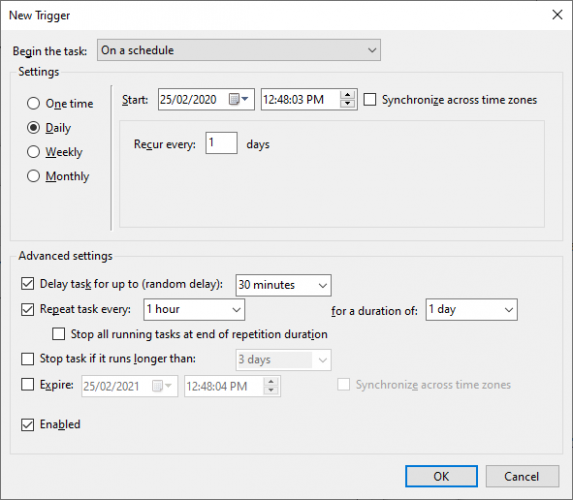Open the Start date calendar picker icon

[x=239, y=99]
